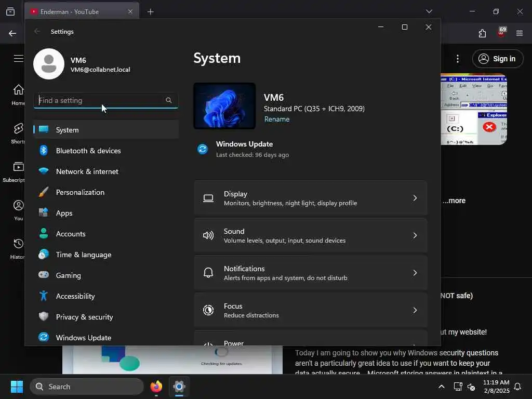
Task: Click the Windows Update refresh icon in System page
Action: 203,149
